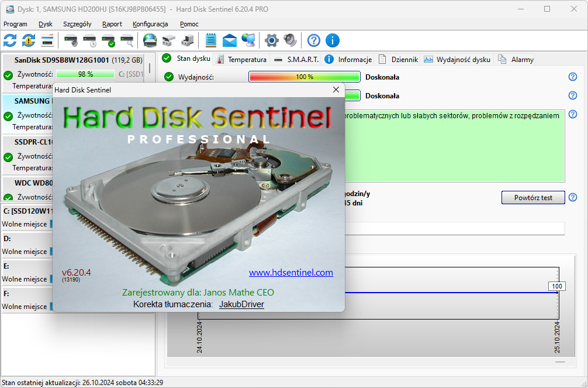Select the F: partition entry
Viewport: 588px width, 388px height.
coord(27,300)
